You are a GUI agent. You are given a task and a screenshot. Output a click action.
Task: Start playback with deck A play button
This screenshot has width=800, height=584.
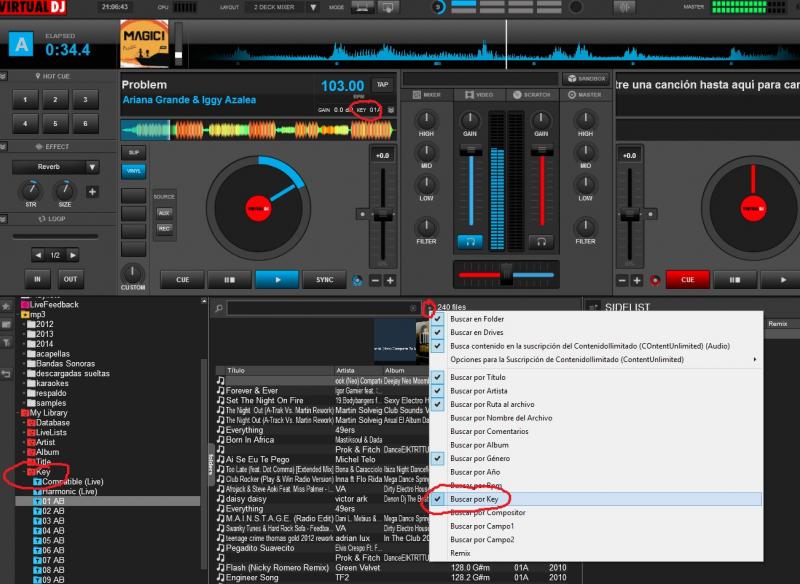tap(277, 280)
